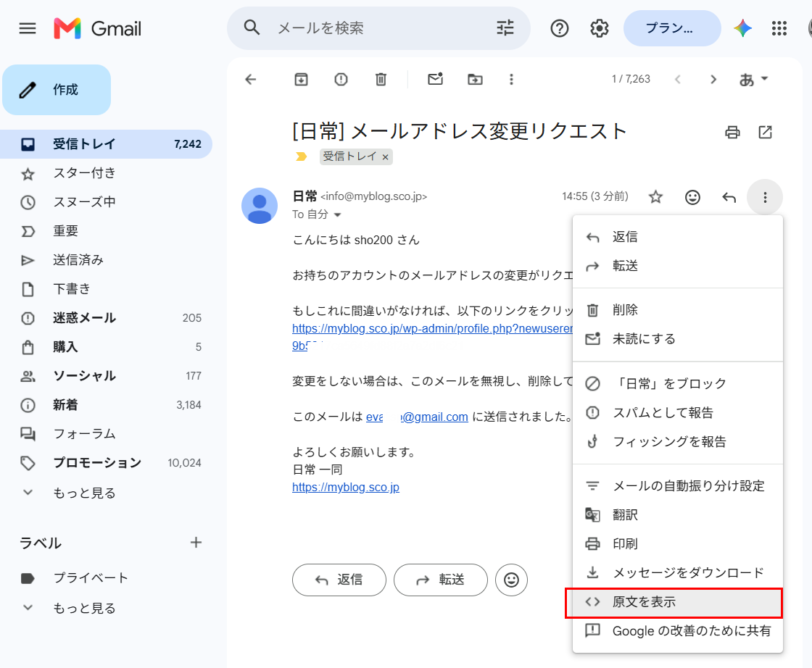Open email in new window icon
Viewport: 812px width, 668px height.
(765, 133)
